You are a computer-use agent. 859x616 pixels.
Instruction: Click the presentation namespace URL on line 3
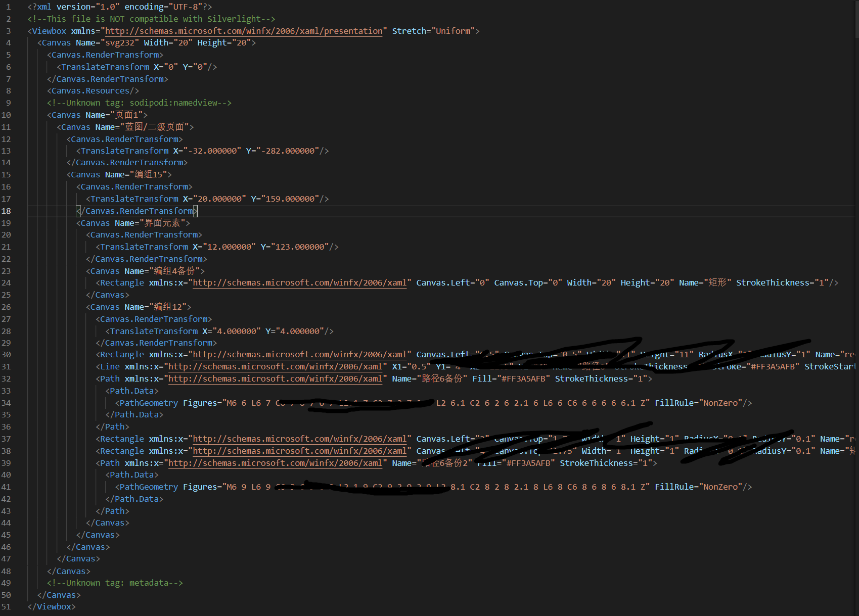[243, 31]
